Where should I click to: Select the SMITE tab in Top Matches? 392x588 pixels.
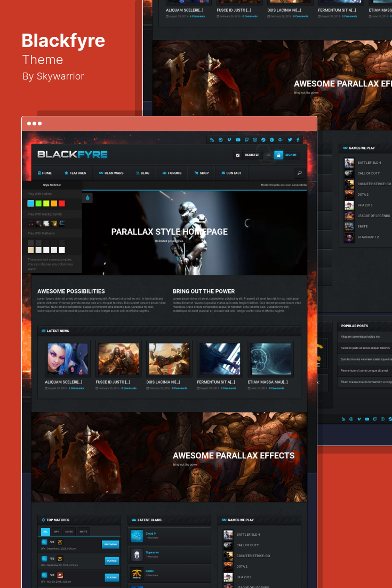tap(83, 531)
